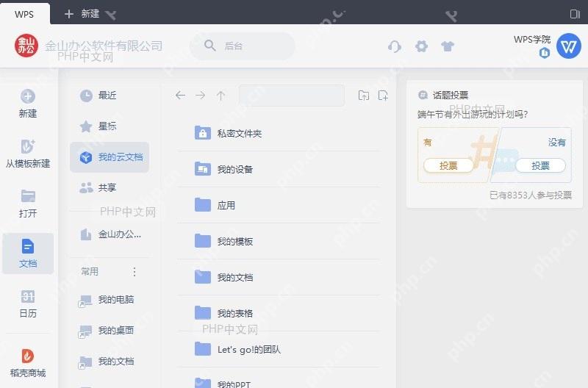This screenshot has height=388, width=588.
Task: Click the folder path address box
Action: [x=291, y=96]
